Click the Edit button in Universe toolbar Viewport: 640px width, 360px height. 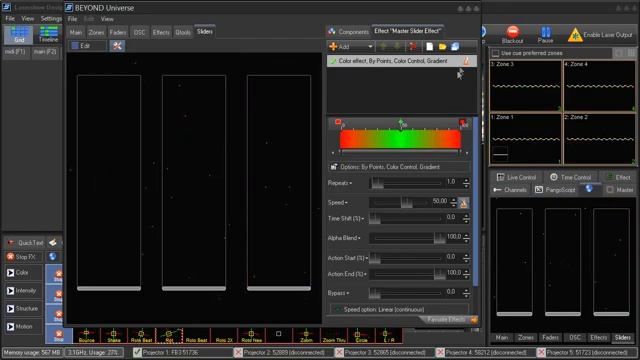click(88, 46)
